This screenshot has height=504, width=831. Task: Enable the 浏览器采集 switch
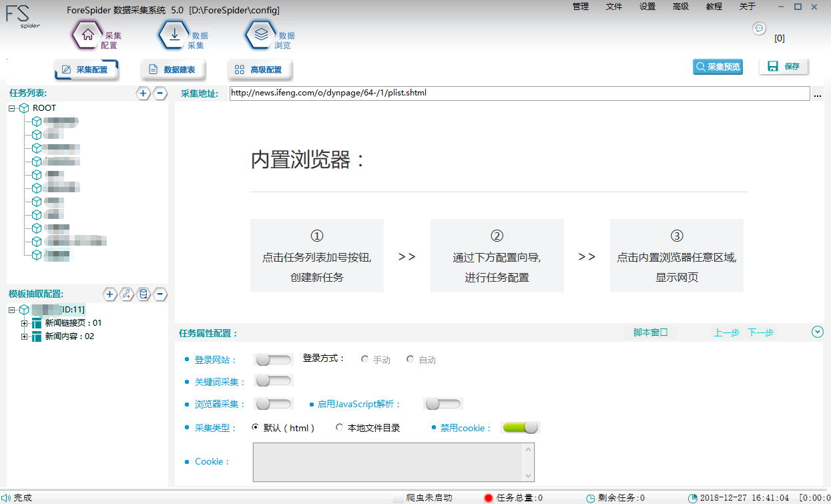tap(273, 404)
